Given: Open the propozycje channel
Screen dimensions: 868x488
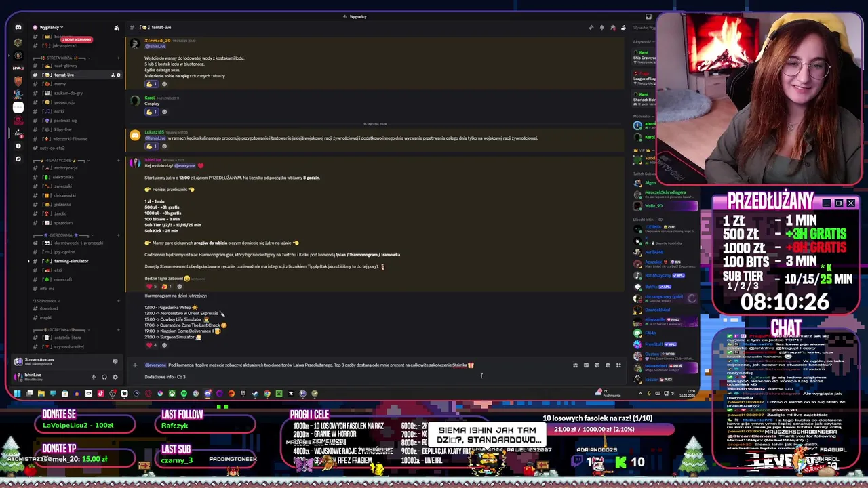Looking at the screenshot, I should (x=76, y=102).
